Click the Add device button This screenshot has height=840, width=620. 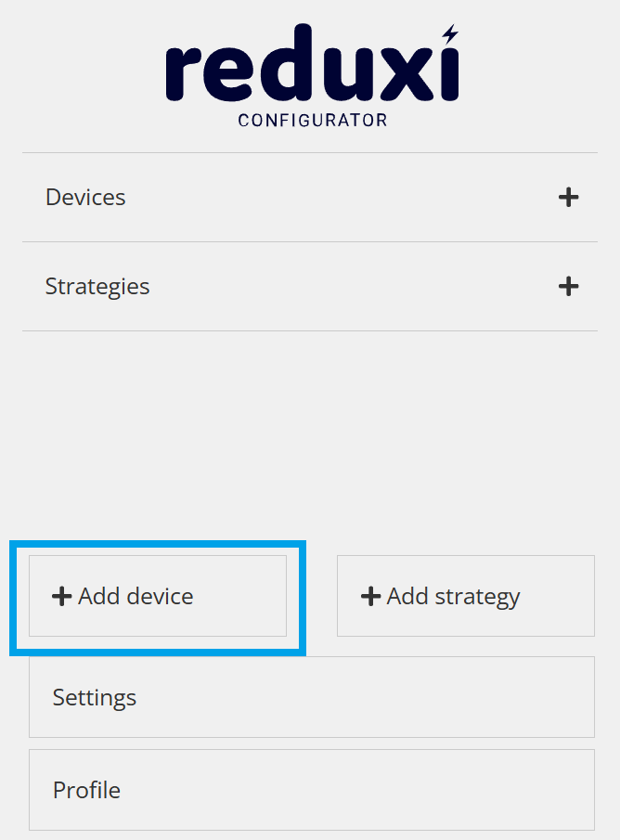[158, 596]
